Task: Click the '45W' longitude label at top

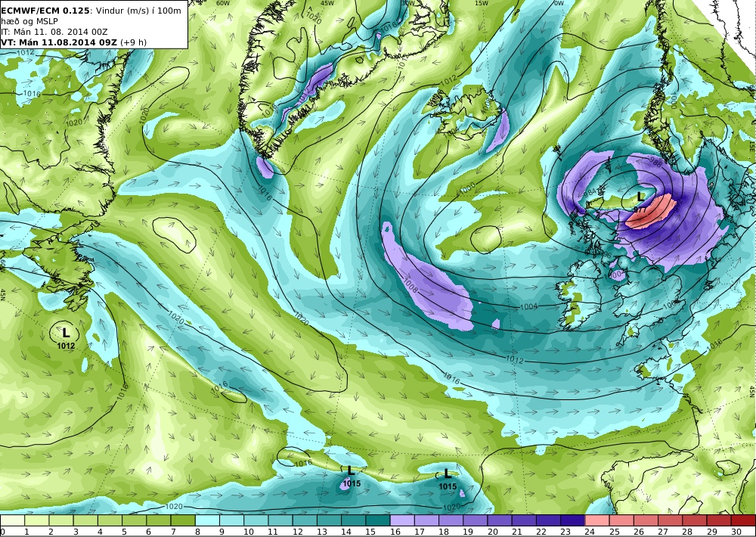Action: [327, 3]
